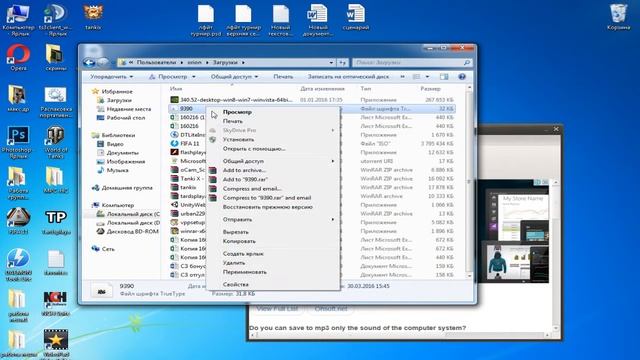Open the Daemon Tools lightning desktop icon
The width and height of the screenshot is (640, 360).
(x=18, y=264)
